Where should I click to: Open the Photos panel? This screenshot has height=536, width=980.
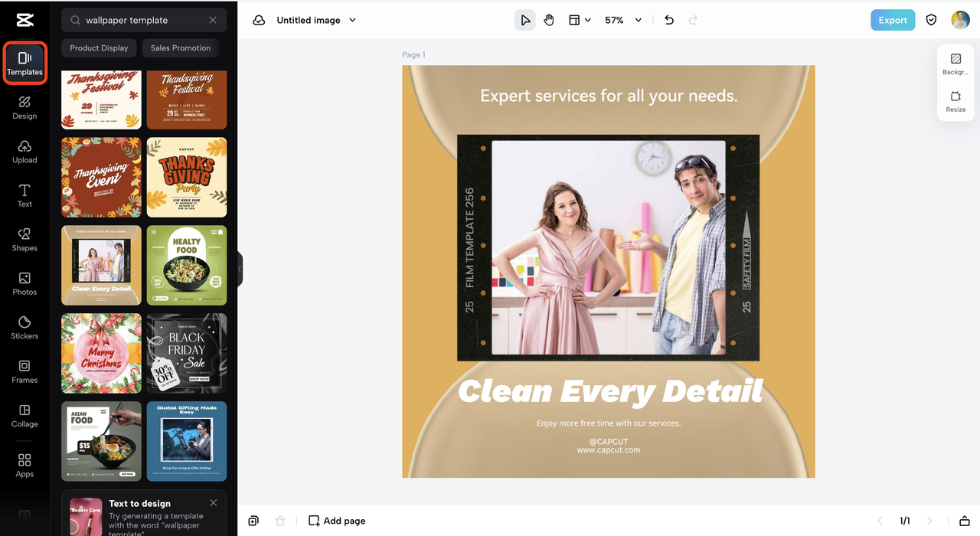[24, 283]
